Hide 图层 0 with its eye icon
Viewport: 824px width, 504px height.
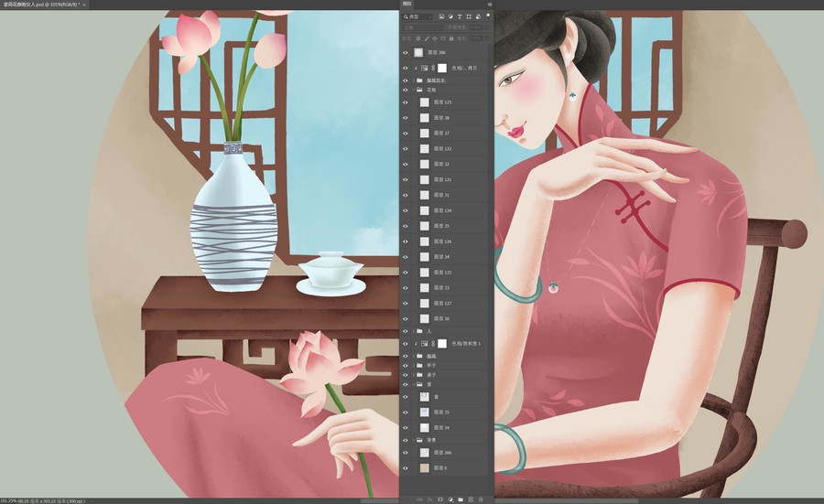(406, 467)
